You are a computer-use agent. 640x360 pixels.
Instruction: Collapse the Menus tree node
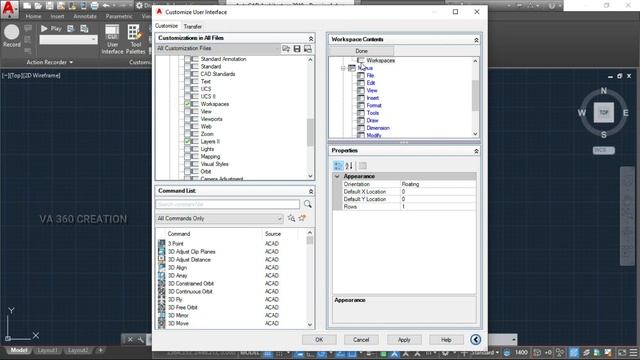(x=343, y=68)
